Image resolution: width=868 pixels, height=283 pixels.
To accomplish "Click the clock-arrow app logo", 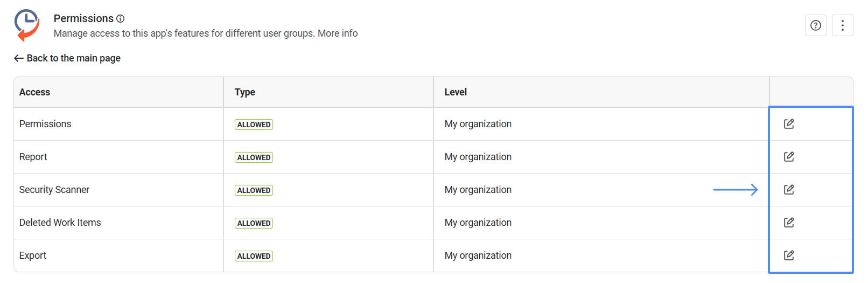I will 27,25.
